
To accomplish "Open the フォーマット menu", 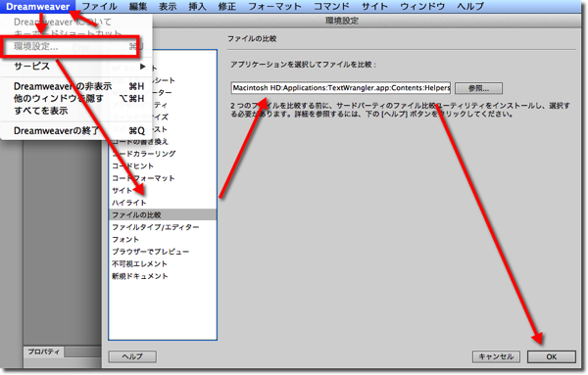I will click(x=274, y=7).
